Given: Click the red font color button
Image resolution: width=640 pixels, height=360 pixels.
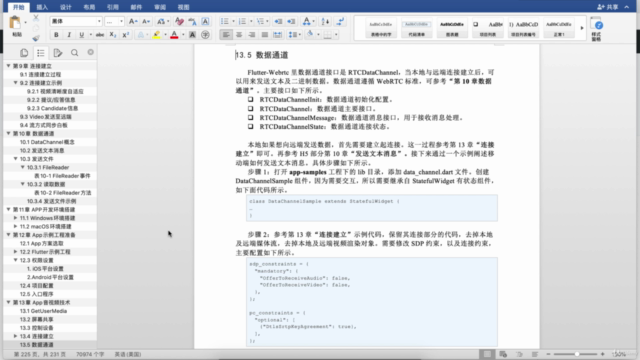Looking at the screenshot, I should click(174, 35).
